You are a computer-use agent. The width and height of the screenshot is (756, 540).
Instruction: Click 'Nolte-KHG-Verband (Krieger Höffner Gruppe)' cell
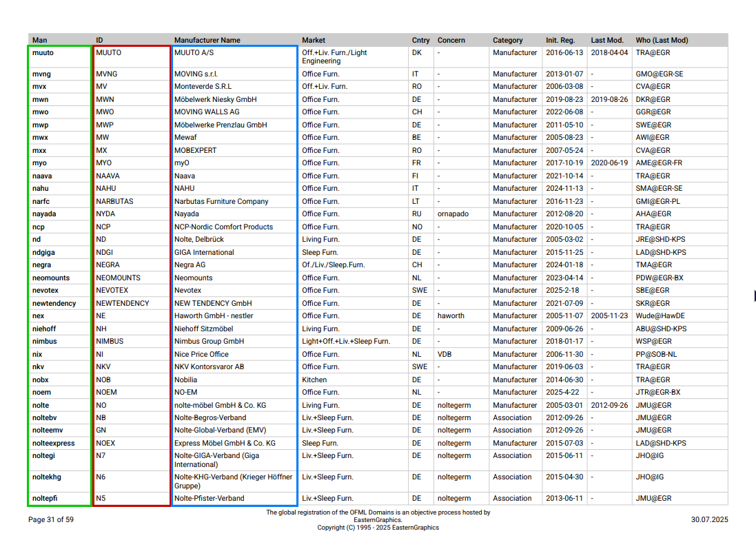(234, 481)
